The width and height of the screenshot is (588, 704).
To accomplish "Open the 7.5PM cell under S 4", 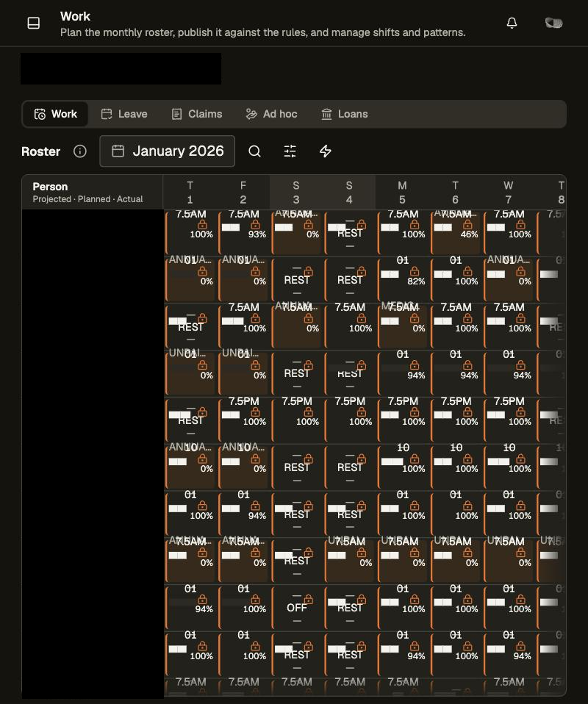I will click(x=349, y=420).
